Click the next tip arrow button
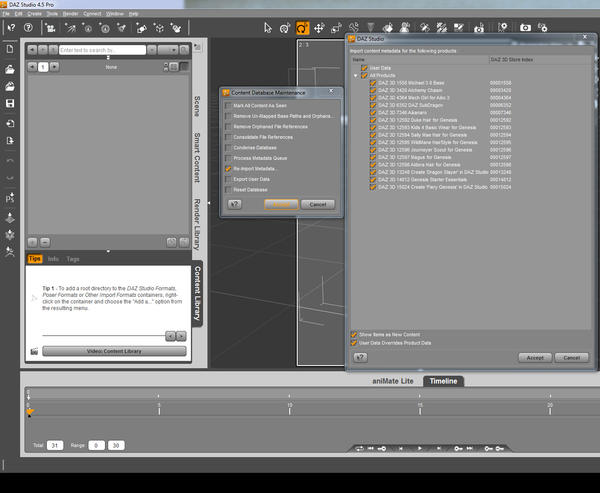600x493 pixels. [181, 336]
